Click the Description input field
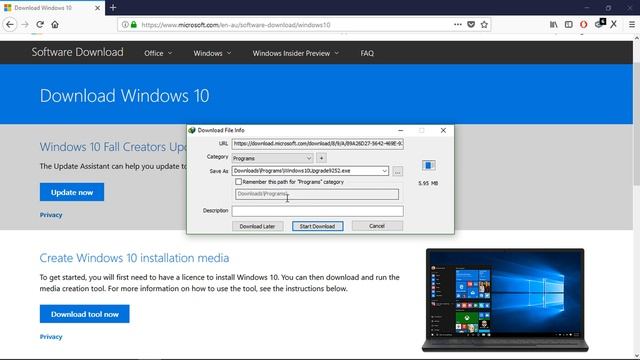 click(x=318, y=211)
